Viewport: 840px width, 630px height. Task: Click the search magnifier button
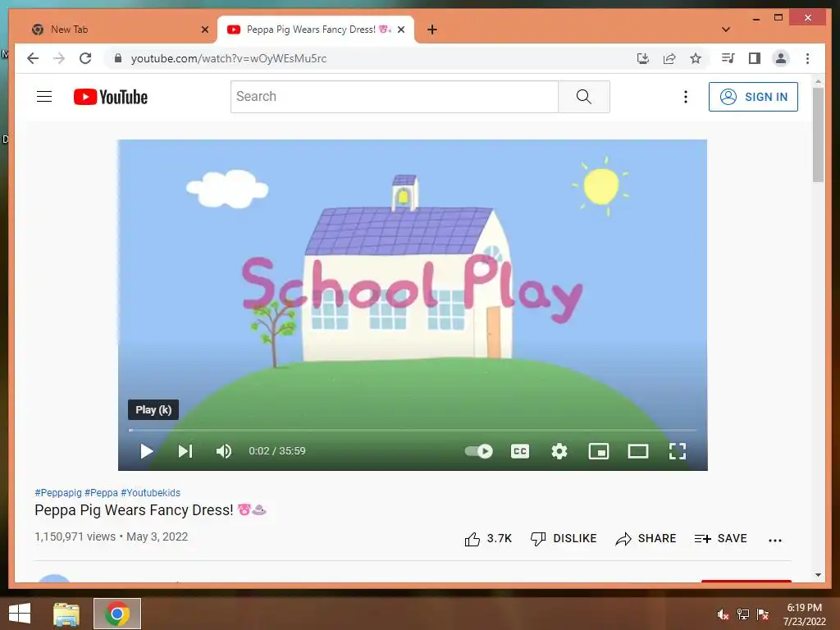pyautogui.click(x=584, y=97)
